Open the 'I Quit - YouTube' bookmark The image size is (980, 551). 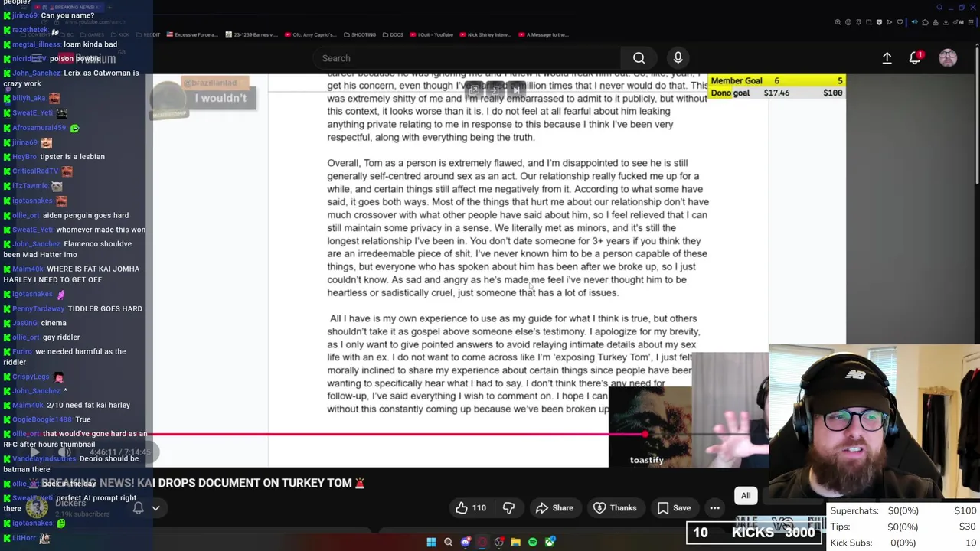click(x=431, y=34)
